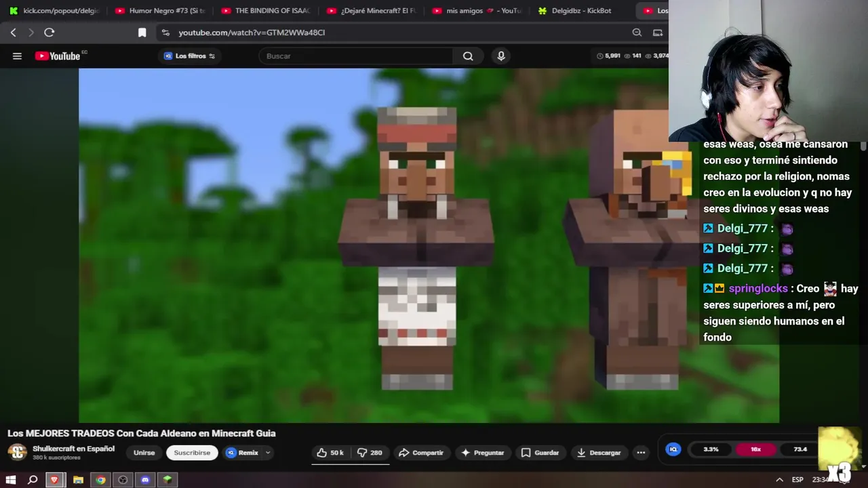Click the YouTube search magnifier button
This screenshot has height=488, width=868.
point(468,56)
